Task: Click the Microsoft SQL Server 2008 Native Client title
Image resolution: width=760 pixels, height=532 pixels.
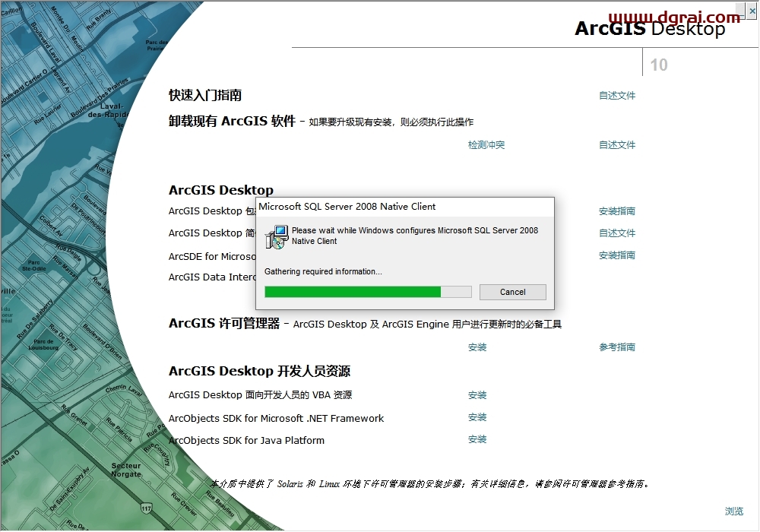Action: (347, 207)
